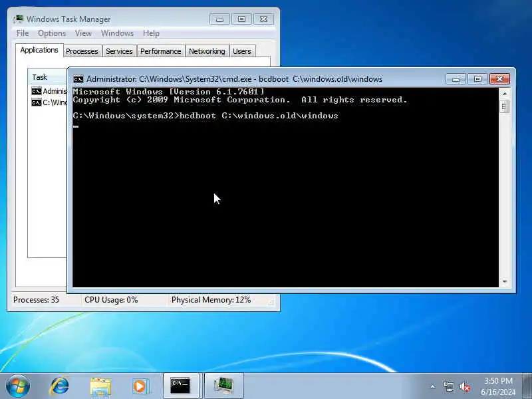Screen dimensions: 532x399
Task: Switch to the Networking tab
Action: tap(207, 51)
